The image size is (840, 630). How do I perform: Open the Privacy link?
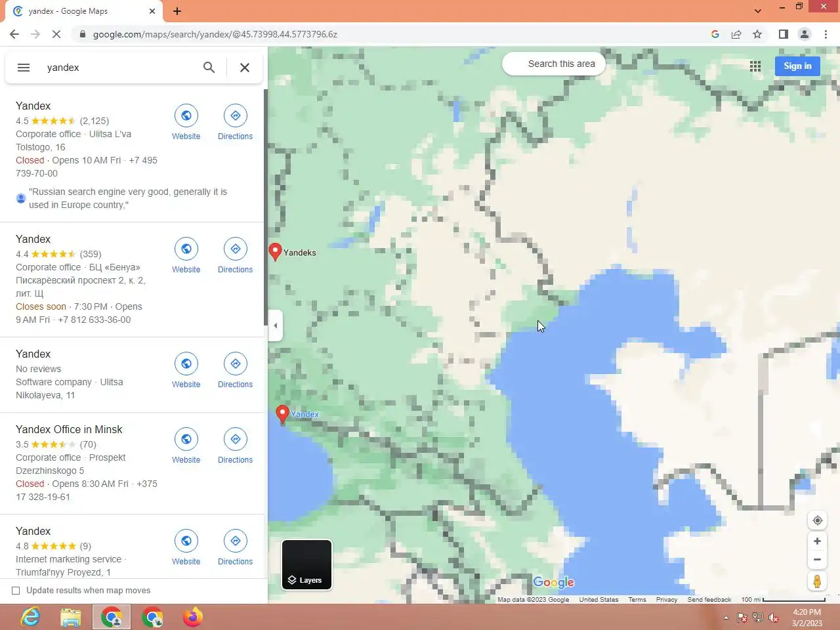point(666,600)
